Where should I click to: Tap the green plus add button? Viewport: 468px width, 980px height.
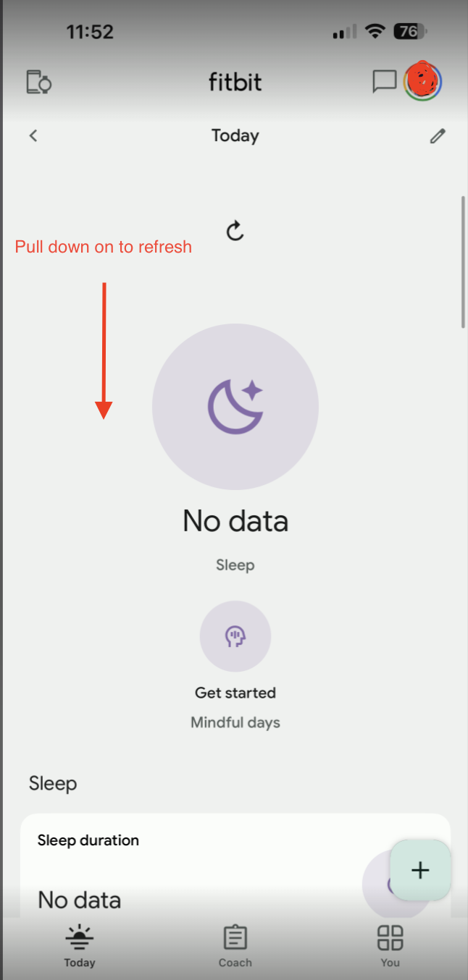[420, 870]
